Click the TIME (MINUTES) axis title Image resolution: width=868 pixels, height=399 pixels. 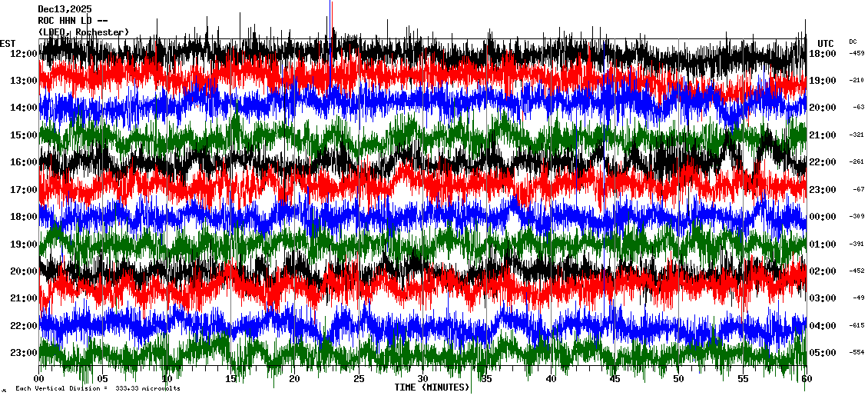[x=432, y=387]
